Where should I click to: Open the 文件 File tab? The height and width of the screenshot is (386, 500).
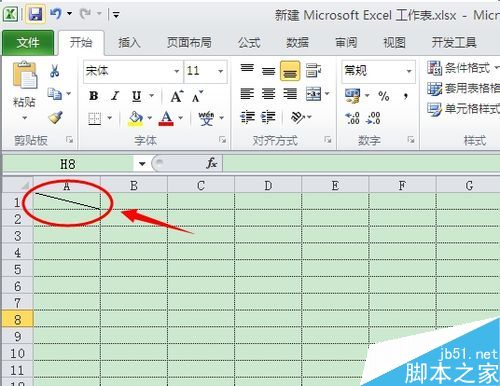(x=28, y=42)
